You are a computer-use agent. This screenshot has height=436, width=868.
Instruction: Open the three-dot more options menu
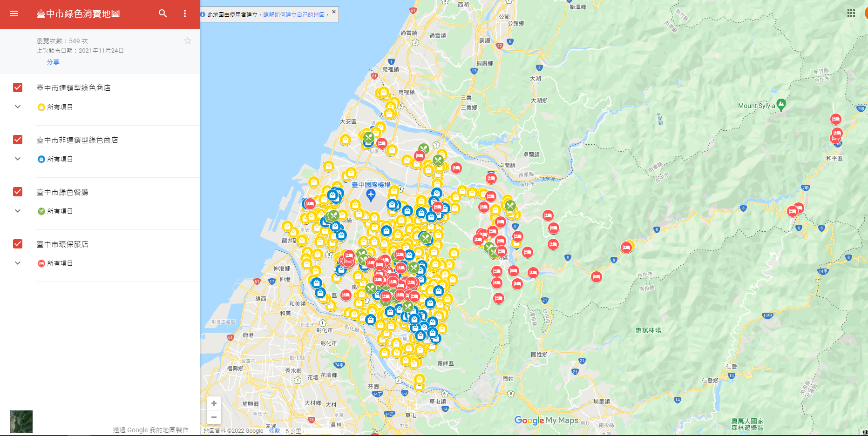pyautogui.click(x=185, y=13)
